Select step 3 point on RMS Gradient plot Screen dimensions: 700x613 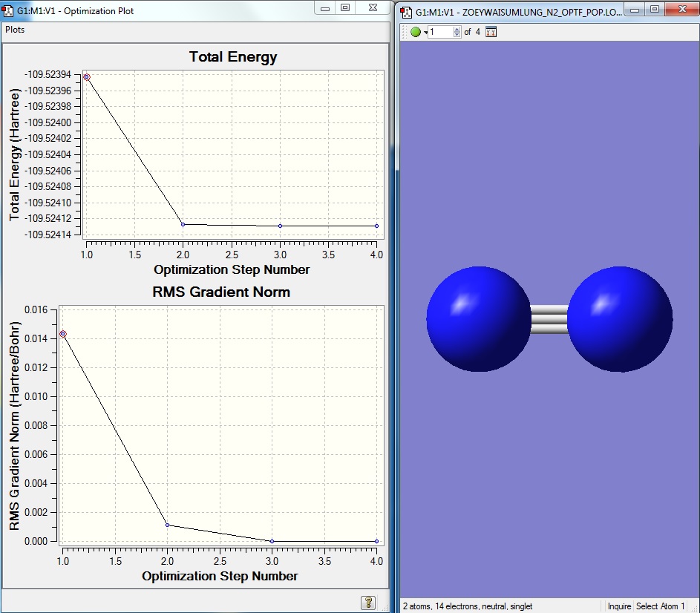pyautogui.click(x=272, y=541)
